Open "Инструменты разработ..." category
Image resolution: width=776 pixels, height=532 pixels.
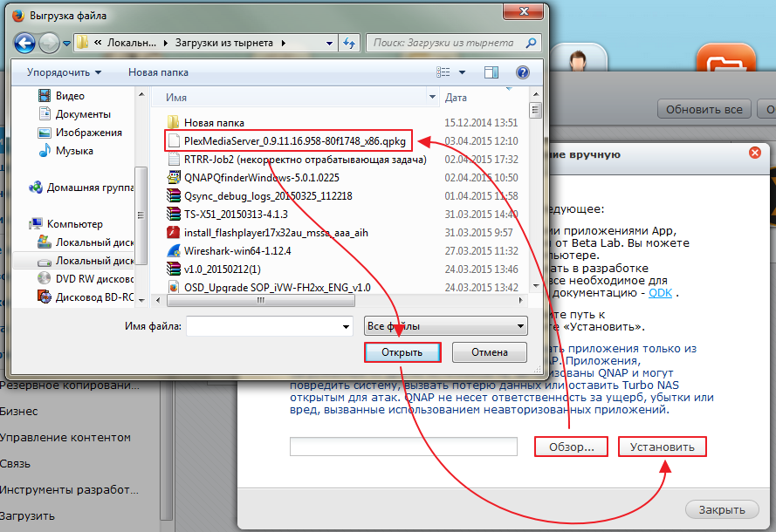click(x=69, y=490)
